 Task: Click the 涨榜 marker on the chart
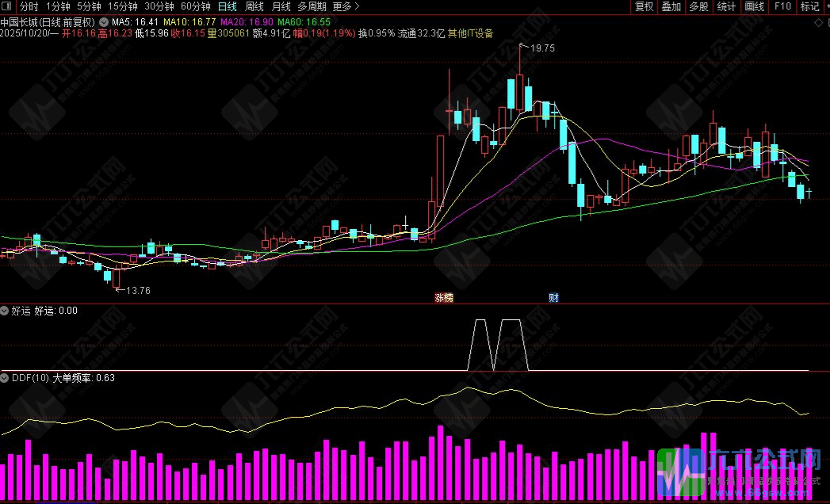[x=444, y=298]
